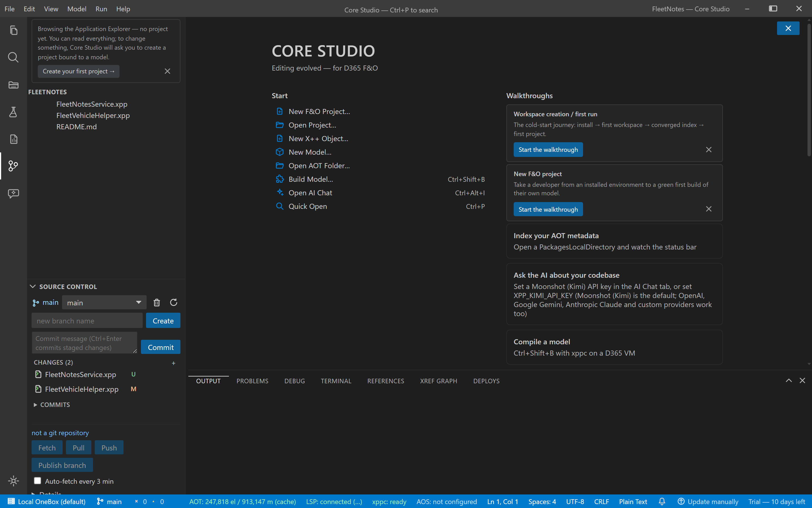This screenshot has width=812, height=508.
Task: Switch to the PROBLEMS tab
Action: pyautogui.click(x=252, y=381)
